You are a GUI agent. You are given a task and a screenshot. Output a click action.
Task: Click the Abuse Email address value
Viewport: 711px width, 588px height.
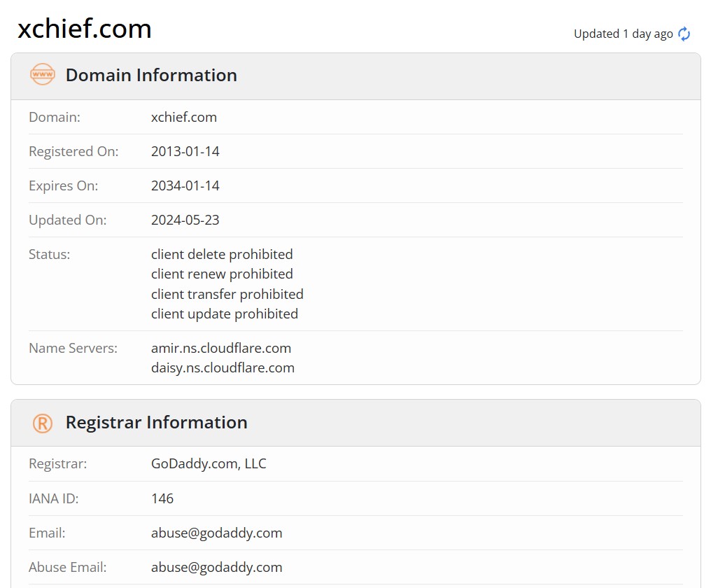click(216, 568)
